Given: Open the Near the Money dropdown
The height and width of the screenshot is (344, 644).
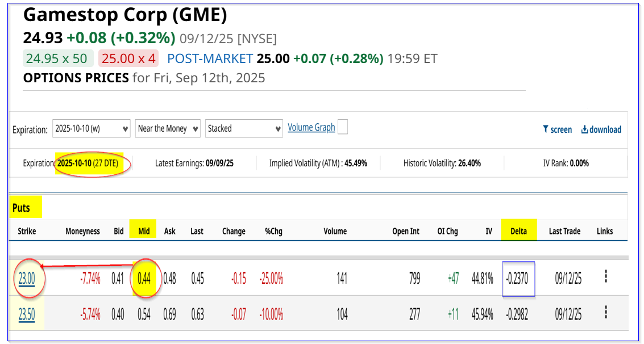Looking at the screenshot, I should tap(168, 128).
